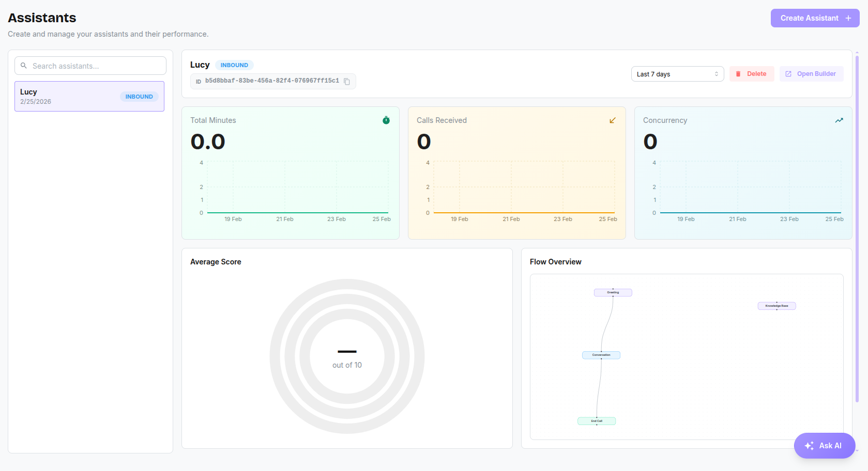Select the End Call node in Flow Overview
Image resolution: width=868 pixels, height=471 pixels.
point(597,421)
